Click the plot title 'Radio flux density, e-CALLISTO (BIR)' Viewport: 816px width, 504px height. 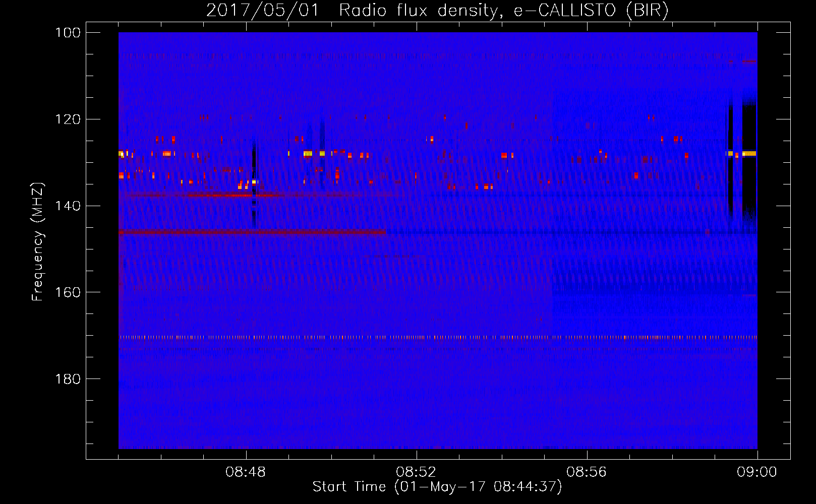tap(503, 11)
